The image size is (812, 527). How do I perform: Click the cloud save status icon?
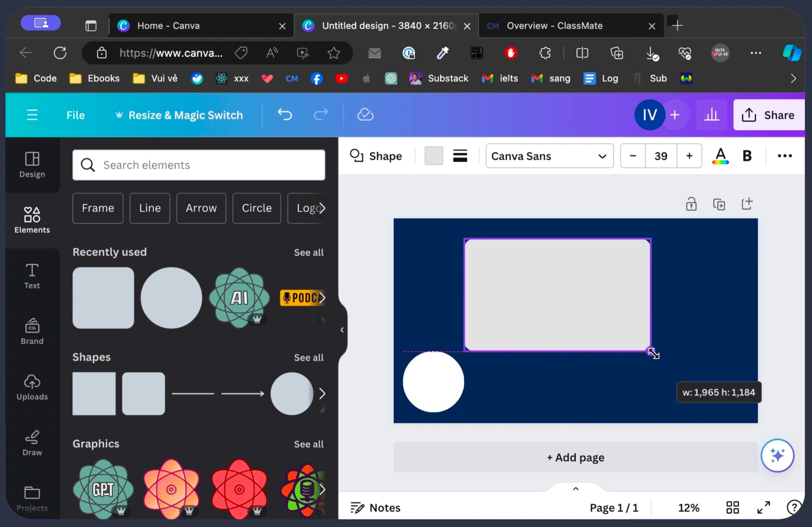coord(365,115)
